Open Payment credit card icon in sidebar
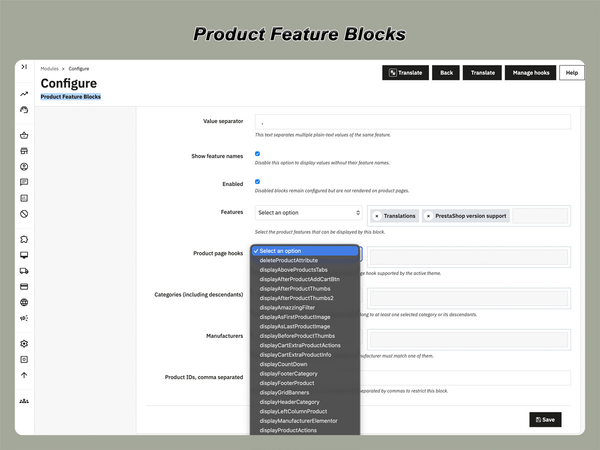 click(x=24, y=287)
